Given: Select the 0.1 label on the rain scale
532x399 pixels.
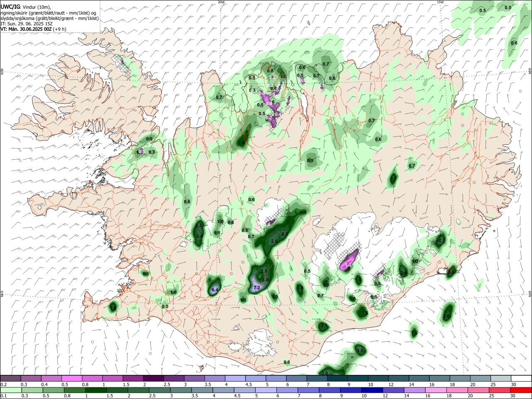Looking at the screenshot, I should coord(3,396).
